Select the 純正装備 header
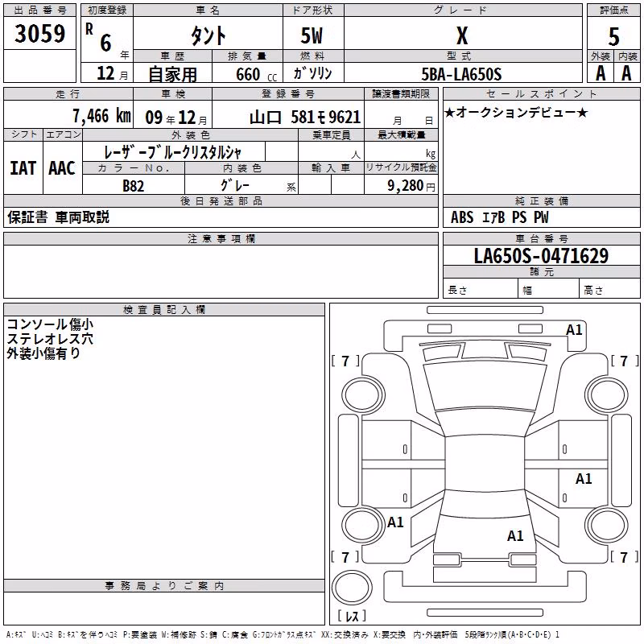The width and height of the screenshot is (644, 644). coord(541,200)
